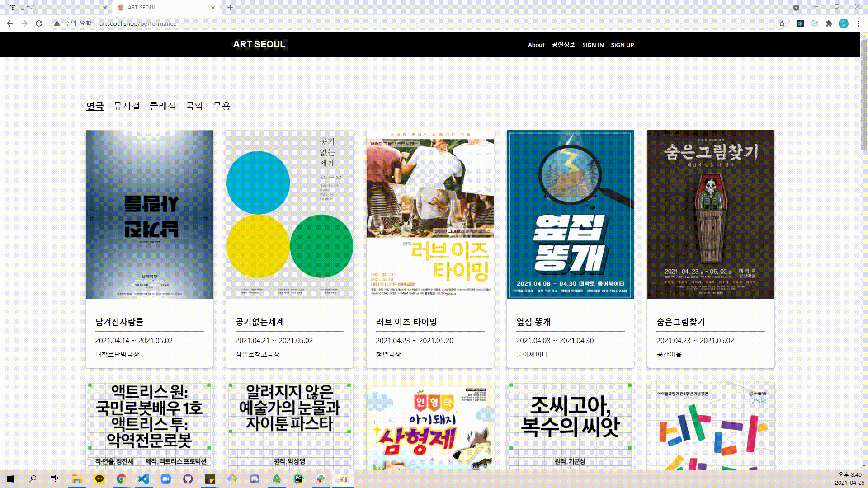Open Discord from the taskbar

(254, 479)
